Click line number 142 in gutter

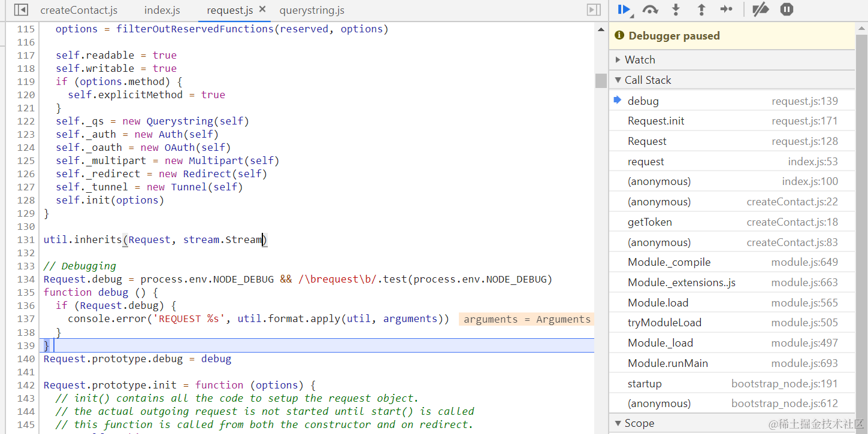[26, 385]
